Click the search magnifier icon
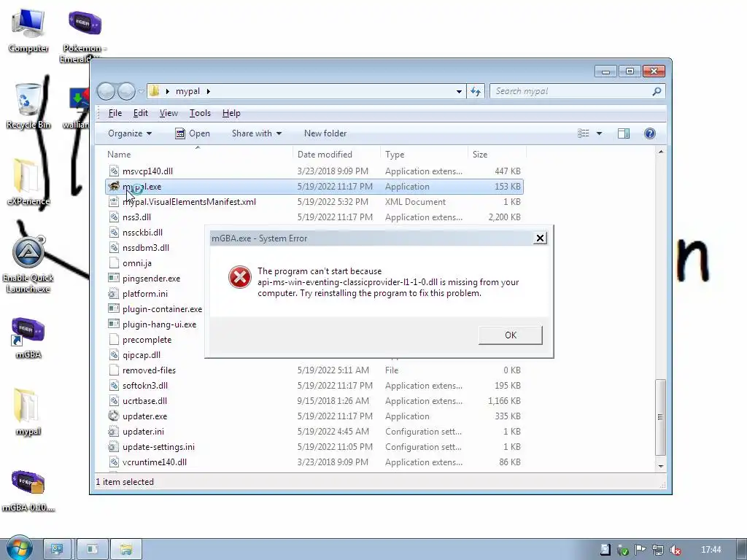The height and width of the screenshot is (560, 747). point(657,91)
